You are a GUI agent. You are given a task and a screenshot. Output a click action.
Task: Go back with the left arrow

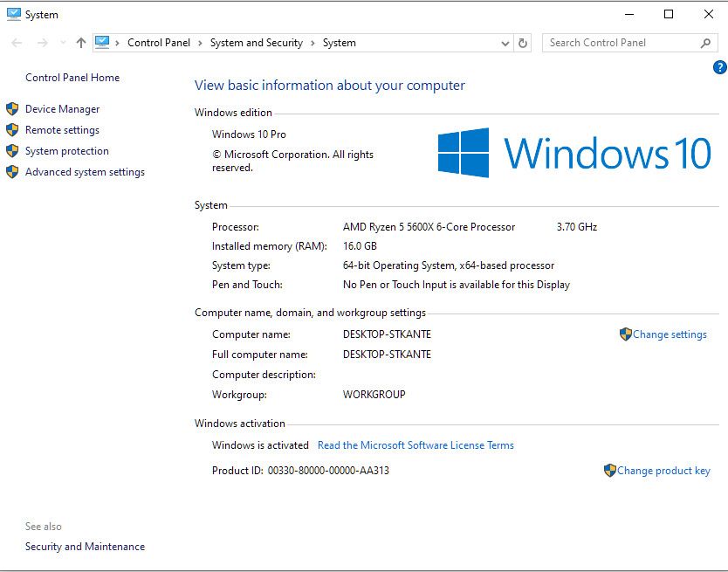pyautogui.click(x=17, y=43)
